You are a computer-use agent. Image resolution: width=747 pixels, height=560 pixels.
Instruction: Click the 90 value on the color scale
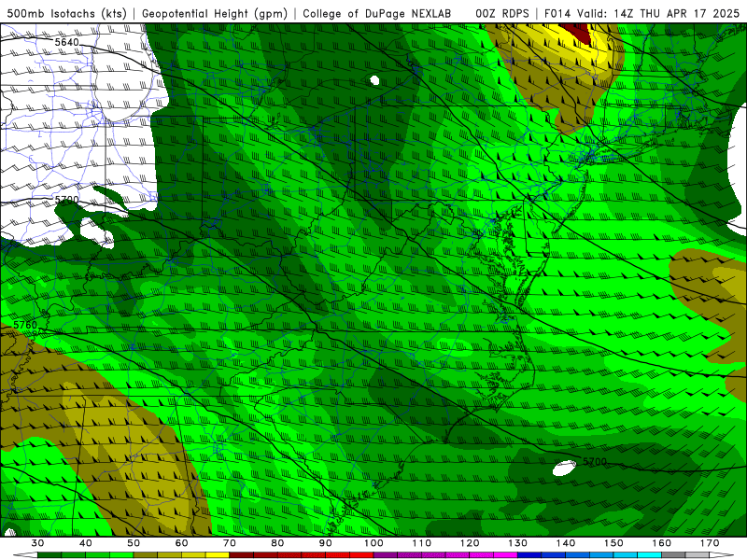point(325,543)
